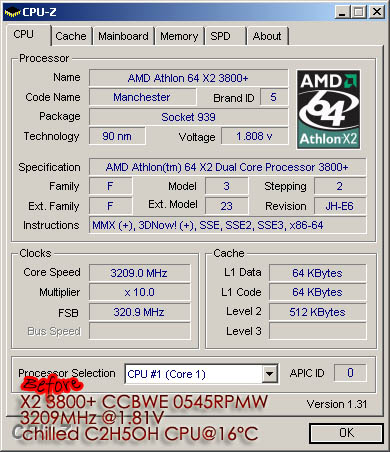Click the disabled maximize button
390x452 pixels.
click(x=359, y=12)
